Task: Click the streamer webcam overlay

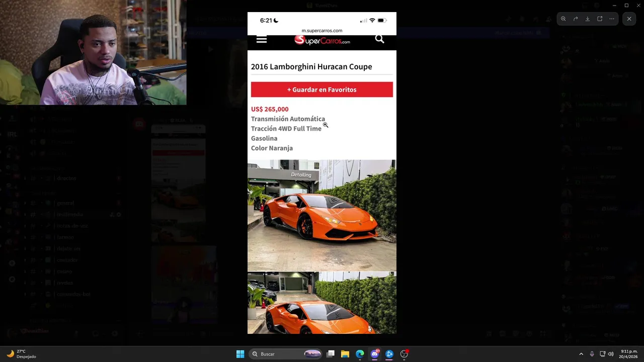Action: click(x=93, y=52)
